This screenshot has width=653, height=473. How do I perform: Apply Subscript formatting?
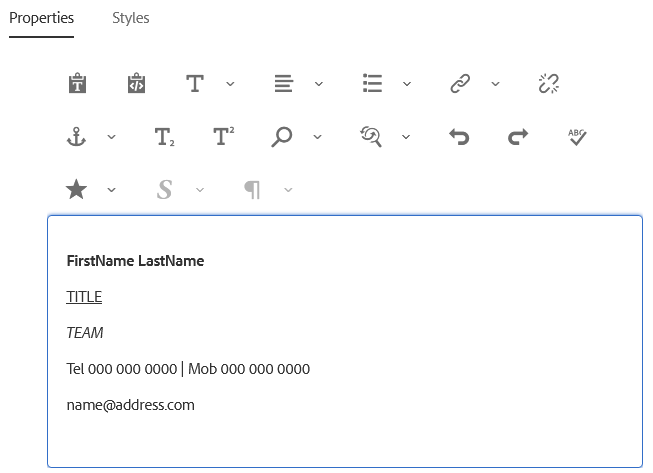point(164,137)
